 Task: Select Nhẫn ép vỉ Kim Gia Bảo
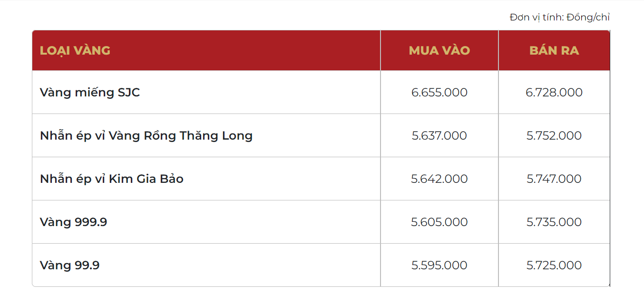pos(112,179)
